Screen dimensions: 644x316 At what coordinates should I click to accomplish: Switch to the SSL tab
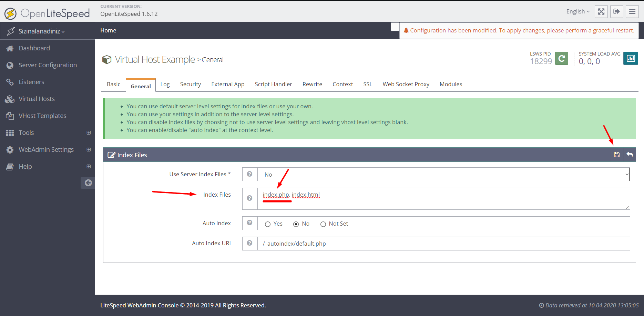pos(368,84)
